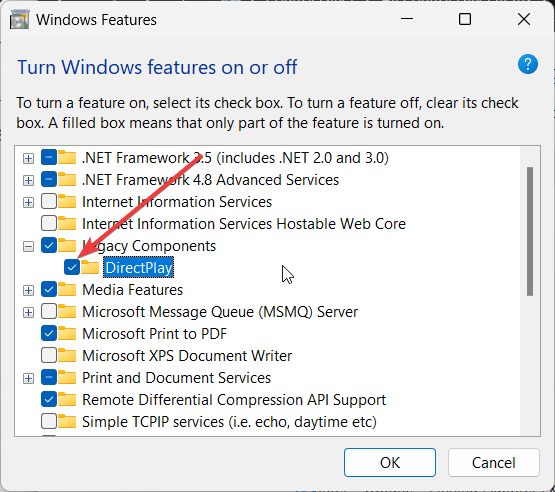Image resolution: width=555 pixels, height=492 pixels.
Task: Uncheck the DirectPlay checkbox
Action: [72, 268]
